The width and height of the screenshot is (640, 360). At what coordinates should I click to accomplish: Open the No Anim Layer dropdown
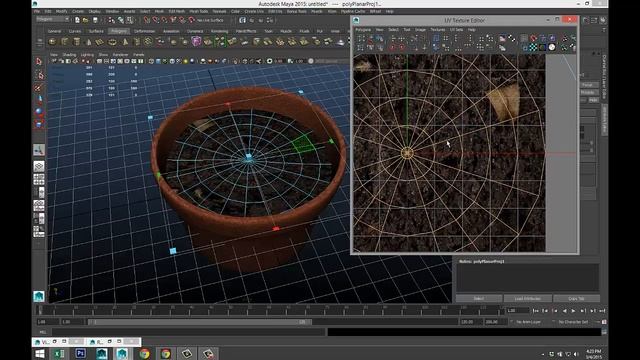tap(528, 322)
